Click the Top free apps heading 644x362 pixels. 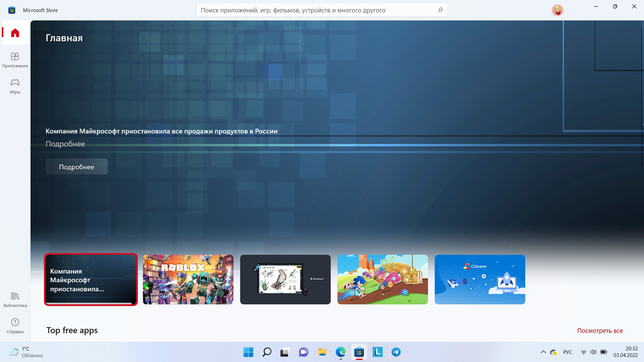(72, 330)
